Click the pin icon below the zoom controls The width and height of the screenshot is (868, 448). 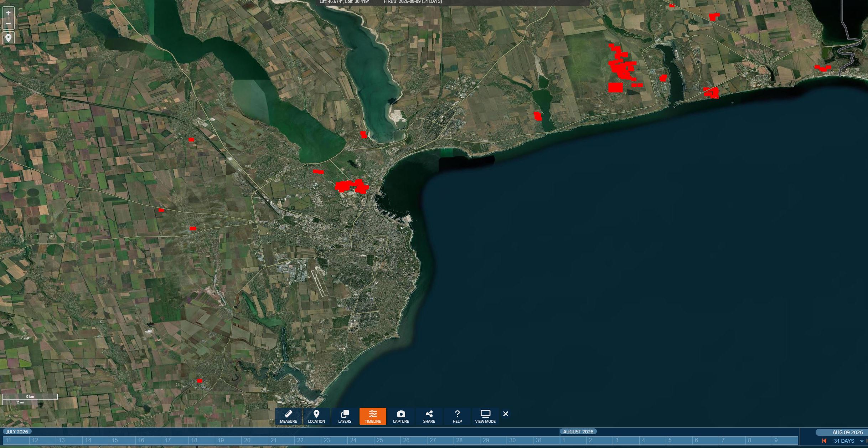(x=8, y=38)
